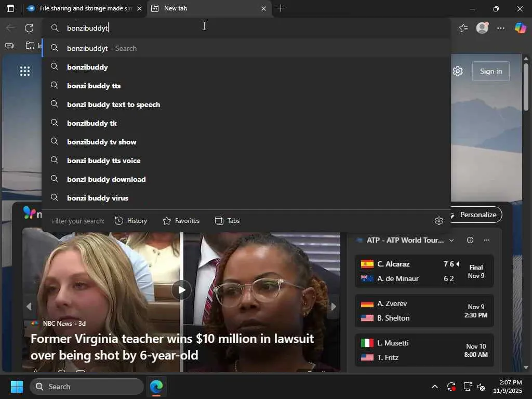Open the browser profile avatar

tap(482, 28)
